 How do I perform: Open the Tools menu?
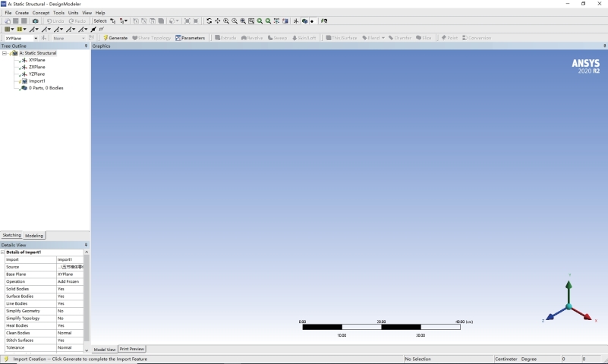[x=58, y=12]
